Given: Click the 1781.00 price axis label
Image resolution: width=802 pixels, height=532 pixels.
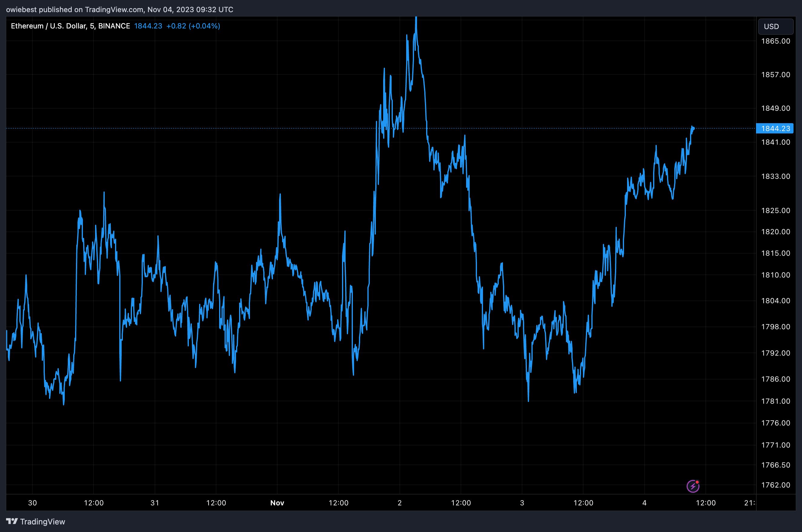Looking at the screenshot, I should pyautogui.click(x=776, y=401).
